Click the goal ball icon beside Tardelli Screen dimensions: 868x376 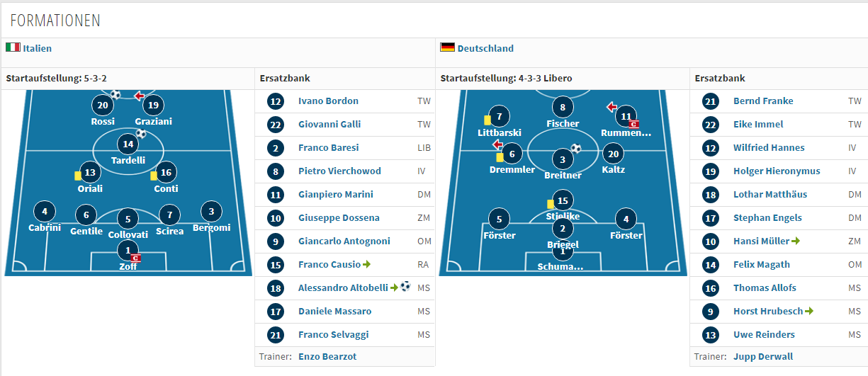click(x=141, y=133)
